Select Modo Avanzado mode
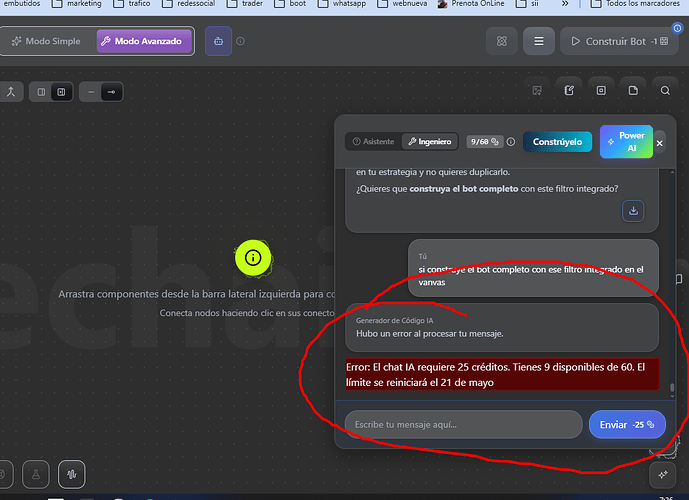 pyautogui.click(x=144, y=41)
